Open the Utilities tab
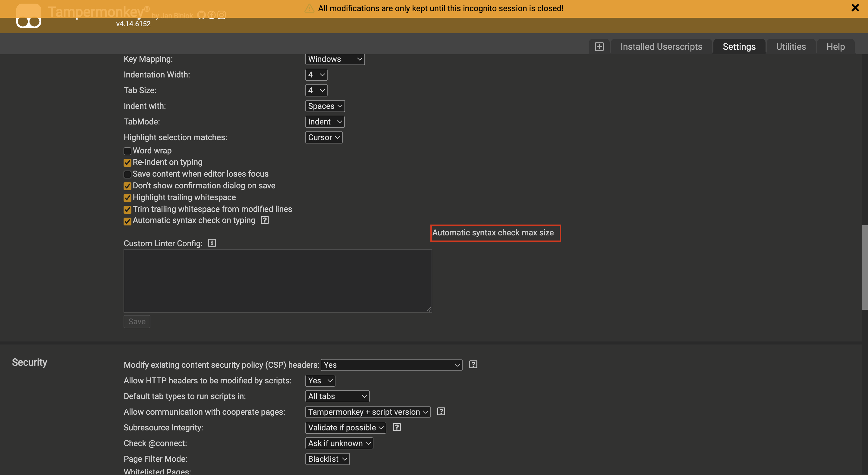The width and height of the screenshot is (868, 475). [791, 46]
